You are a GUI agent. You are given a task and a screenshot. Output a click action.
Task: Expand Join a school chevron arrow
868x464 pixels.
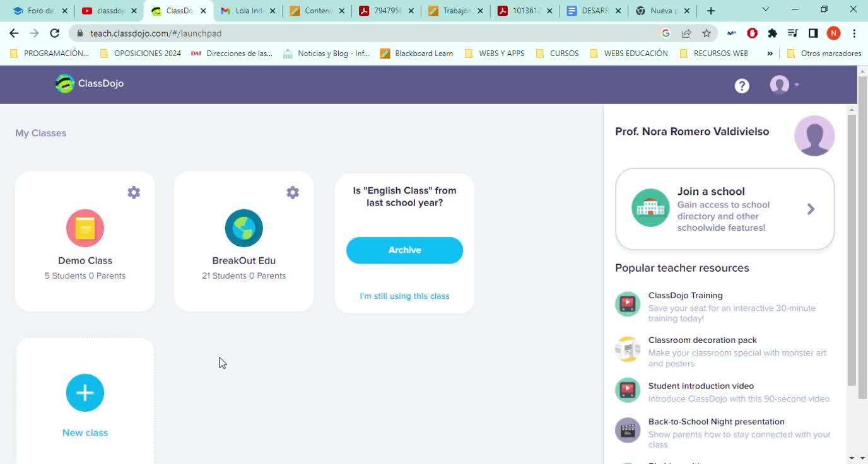pyautogui.click(x=811, y=209)
